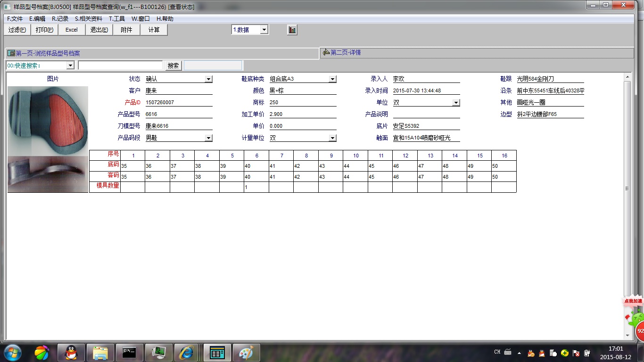Open the command prompt taskbar icon
Image resolution: width=644 pixels, height=362 pixels.
(130, 353)
